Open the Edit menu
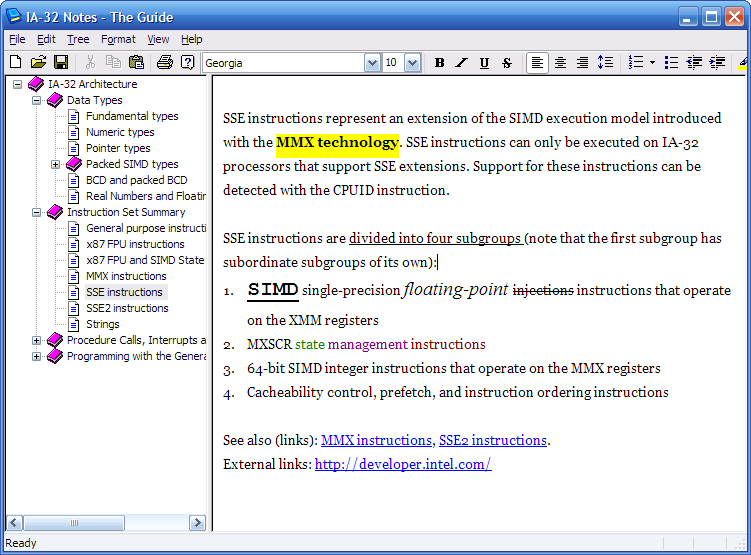 pos(46,39)
